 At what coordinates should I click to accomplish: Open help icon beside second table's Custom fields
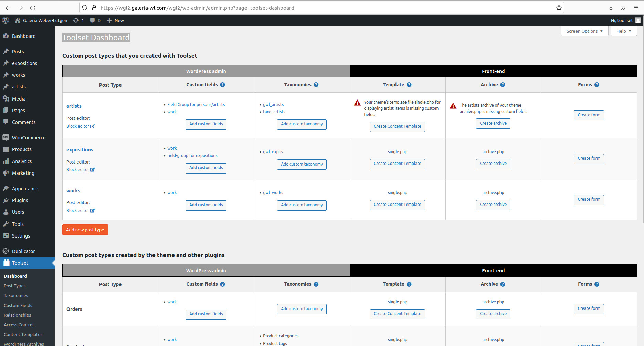(x=222, y=284)
